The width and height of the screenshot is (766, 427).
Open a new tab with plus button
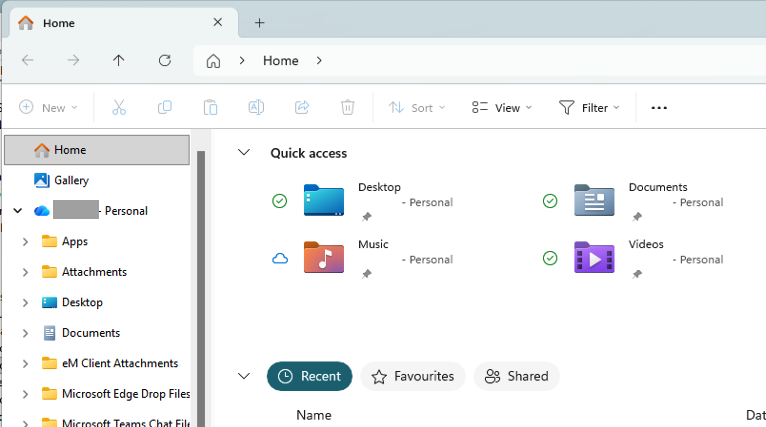(259, 22)
